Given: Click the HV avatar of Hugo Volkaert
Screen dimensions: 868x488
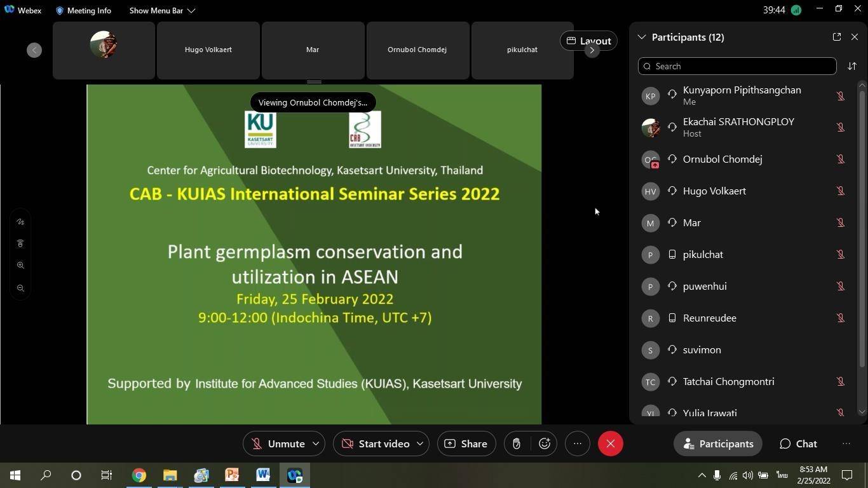Looking at the screenshot, I should pos(650,191).
